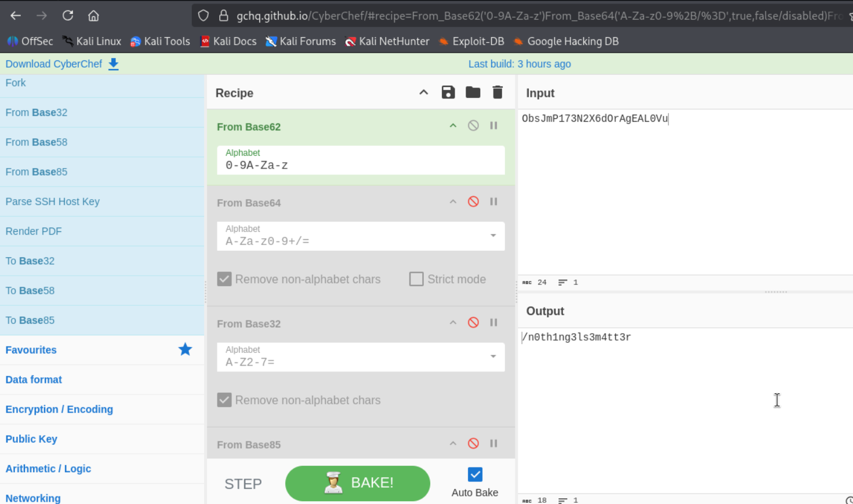Click the shield tracking protection icon
The height and width of the screenshot is (504, 853).
tap(203, 16)
